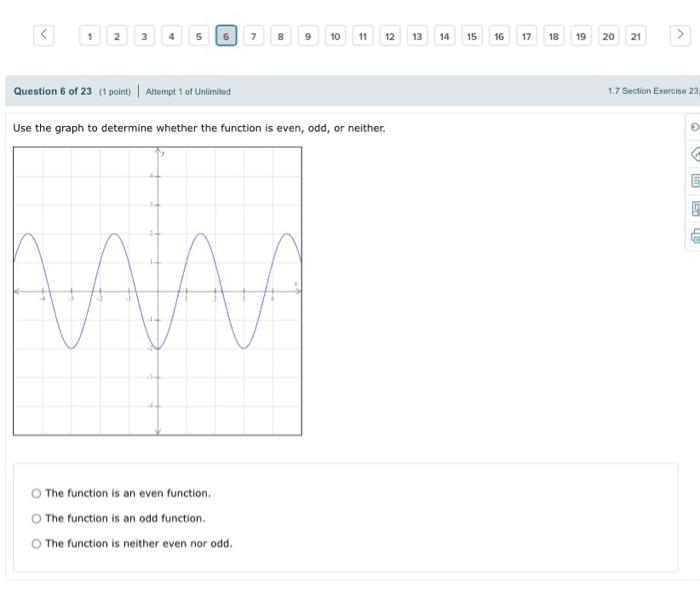Jump to question 1
The width and height of the screenshot is (700, 612).
(x=90, y=36)
